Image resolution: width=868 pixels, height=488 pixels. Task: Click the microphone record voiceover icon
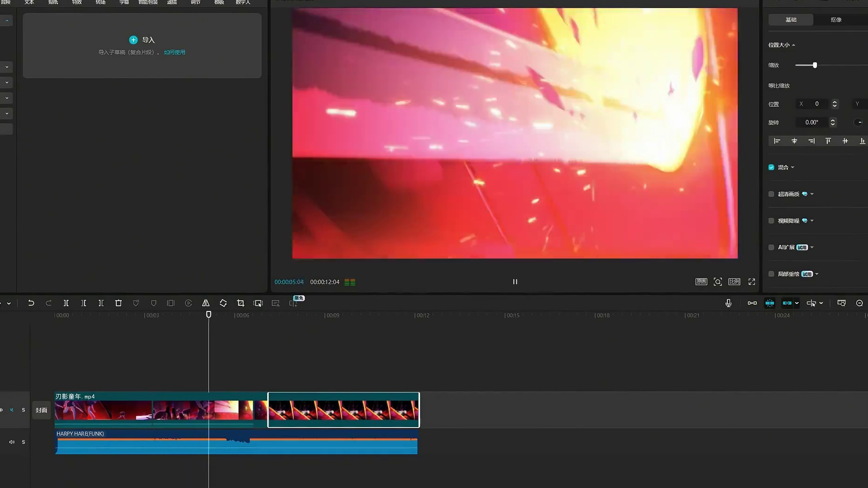728,303
